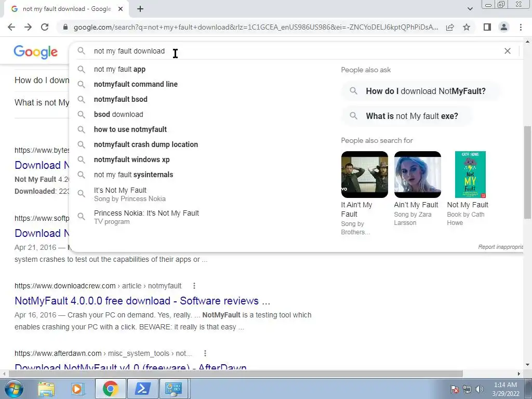Switch to Chrome in the taskbar
532x399 pixels.
tap(111, 389)
